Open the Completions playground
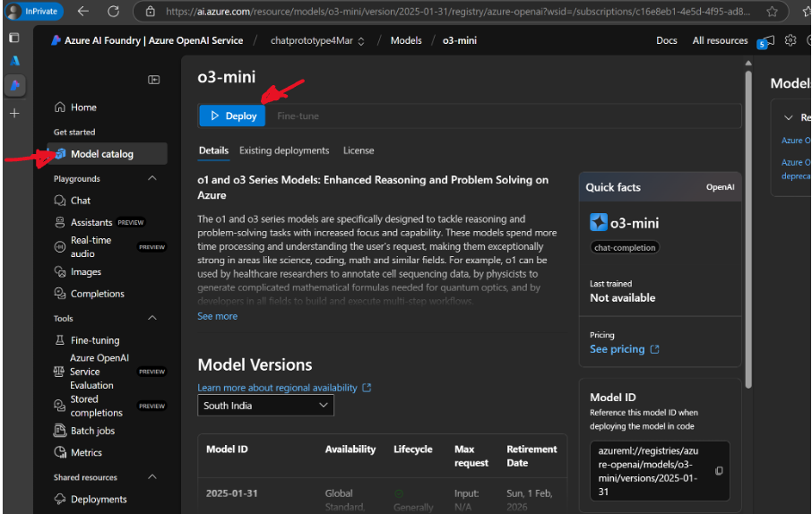This screenshot has height=514, width=812. [x=89, y=294]
